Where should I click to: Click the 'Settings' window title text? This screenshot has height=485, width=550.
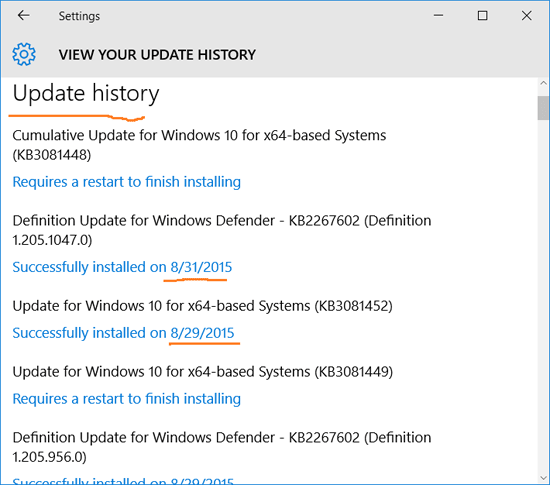tap(79, 16)
